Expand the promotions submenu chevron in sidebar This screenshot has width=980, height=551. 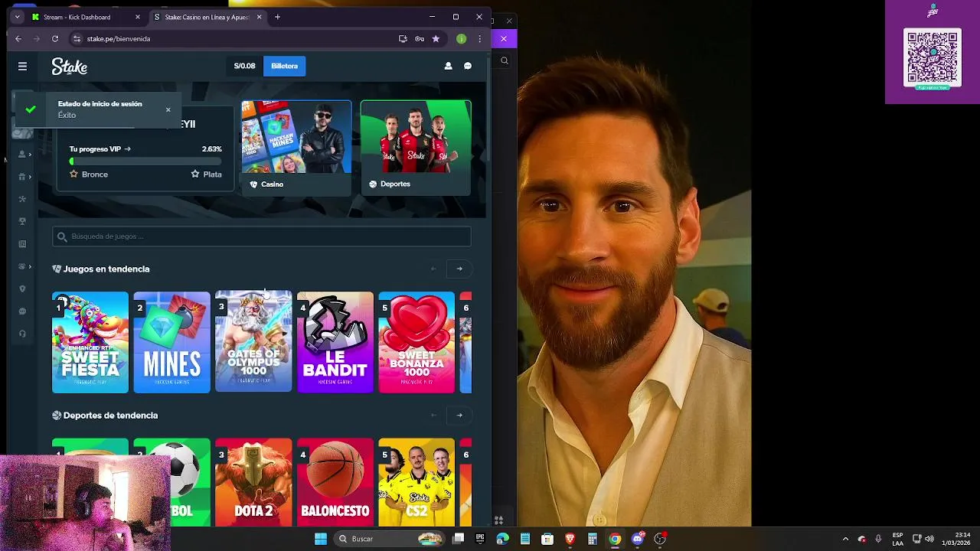coord(30,177)
